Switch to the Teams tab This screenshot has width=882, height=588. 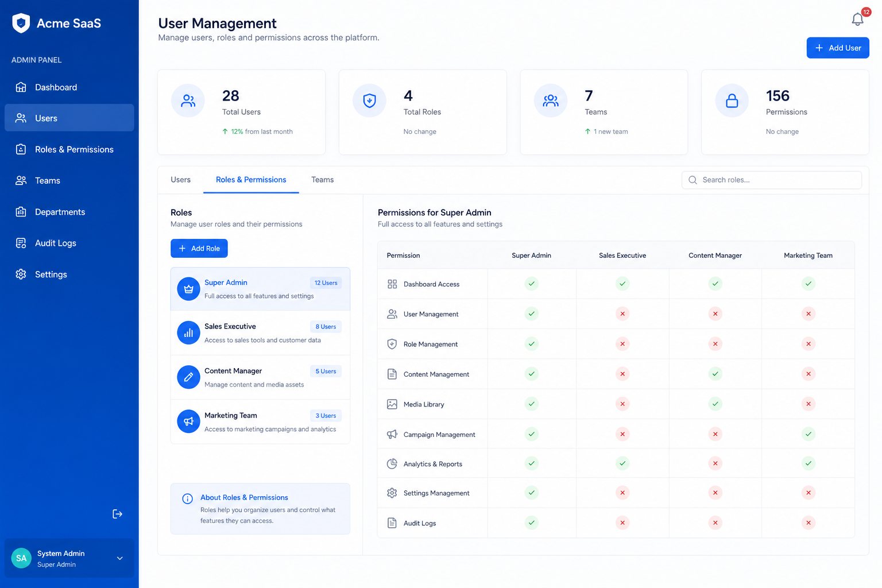coord(323,180)
